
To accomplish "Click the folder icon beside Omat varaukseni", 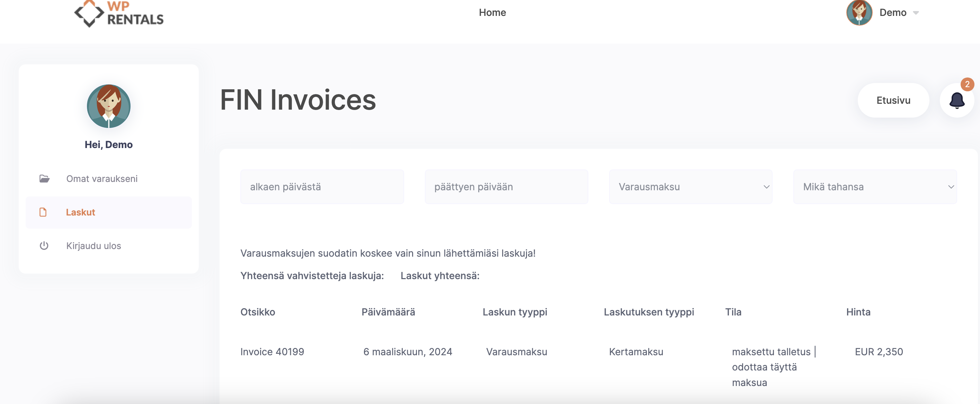I will [x=45, y=178].
